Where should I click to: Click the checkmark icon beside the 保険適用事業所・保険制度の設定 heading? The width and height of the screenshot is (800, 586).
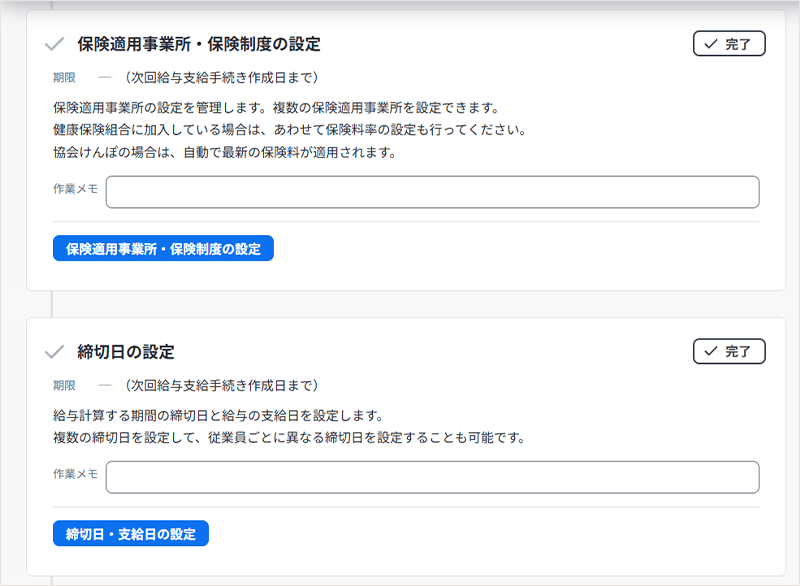[x=55, y=44]
